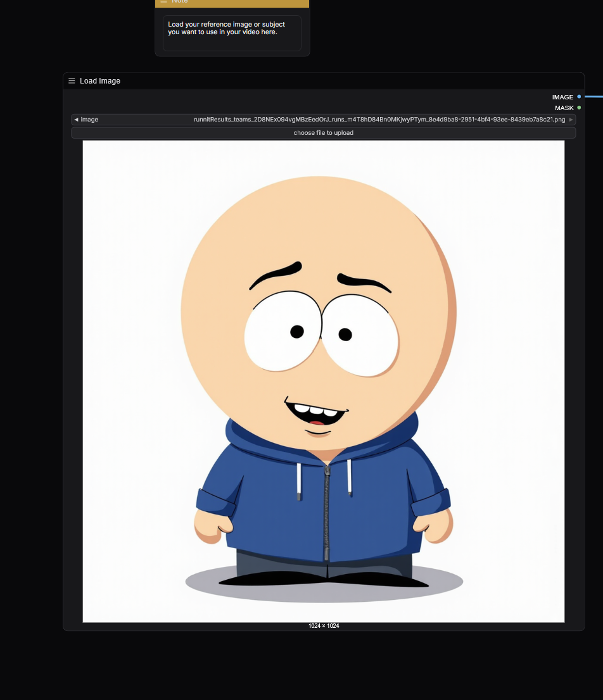The image size is (603, 700).
Task: Click the 1024 × 1024 dimension label
Action: [x=323, y=625]
